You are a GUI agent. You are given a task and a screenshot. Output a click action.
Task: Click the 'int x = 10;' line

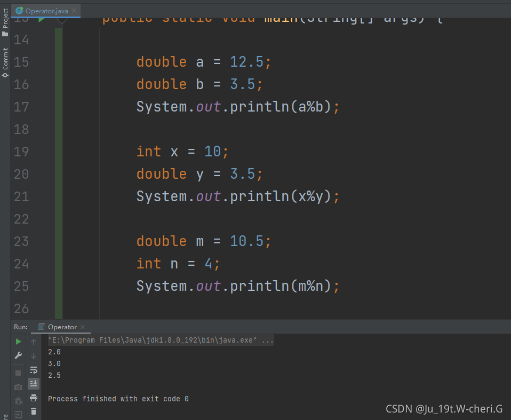(182, 152)
